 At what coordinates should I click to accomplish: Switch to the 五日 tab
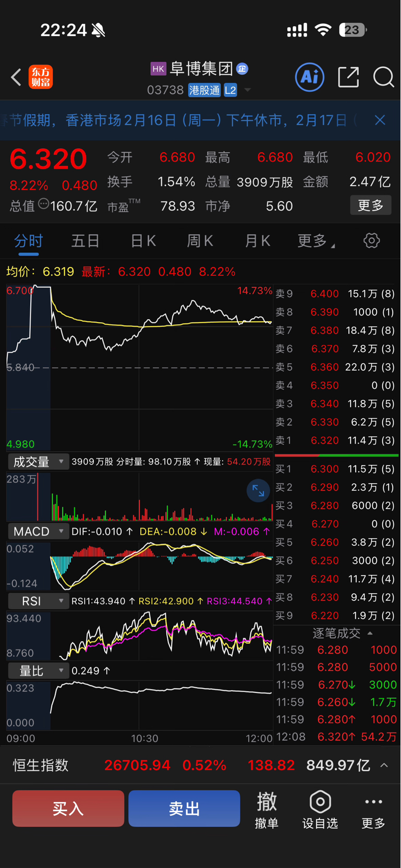point(86,241)
